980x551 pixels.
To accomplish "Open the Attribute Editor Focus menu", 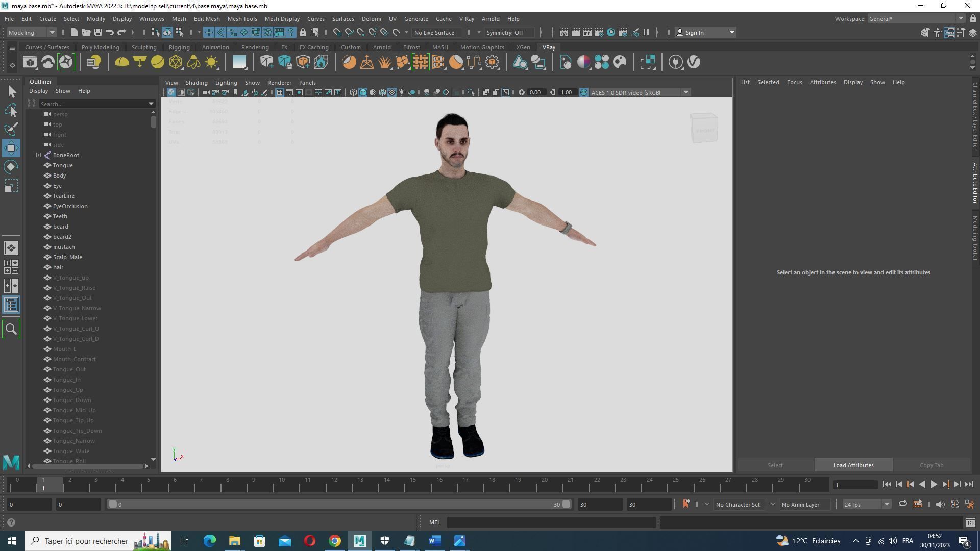I will 794,82.
